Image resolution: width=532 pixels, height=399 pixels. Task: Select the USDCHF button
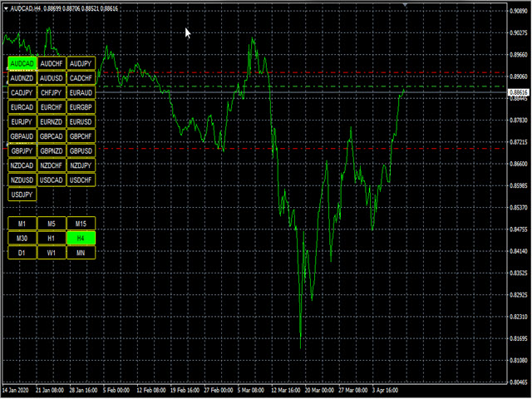pyautogui.click(x=81, y=180)
